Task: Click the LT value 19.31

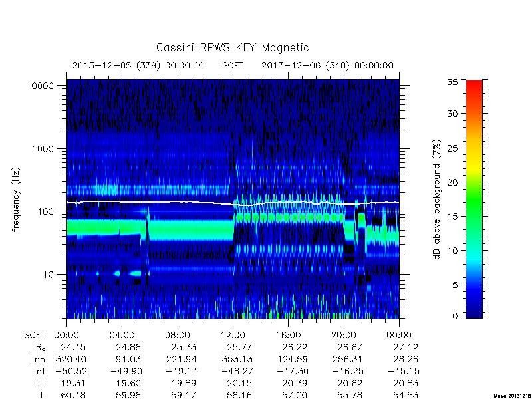Action: coord(73,383)
